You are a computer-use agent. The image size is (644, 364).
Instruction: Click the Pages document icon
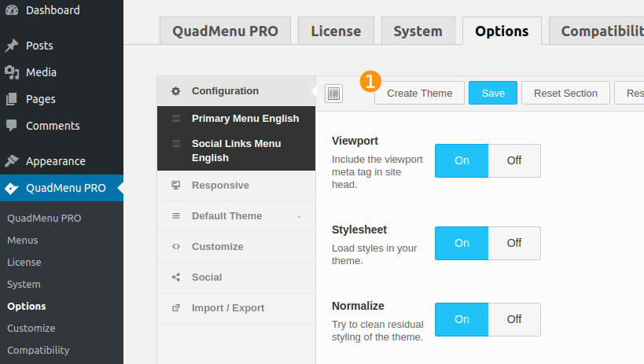click(12, 99)
